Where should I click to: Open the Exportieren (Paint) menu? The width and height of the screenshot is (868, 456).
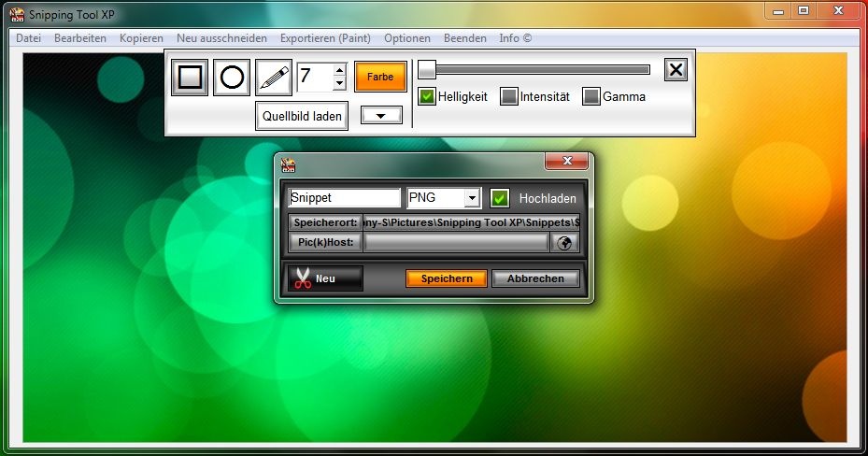[x=325, y=38]
